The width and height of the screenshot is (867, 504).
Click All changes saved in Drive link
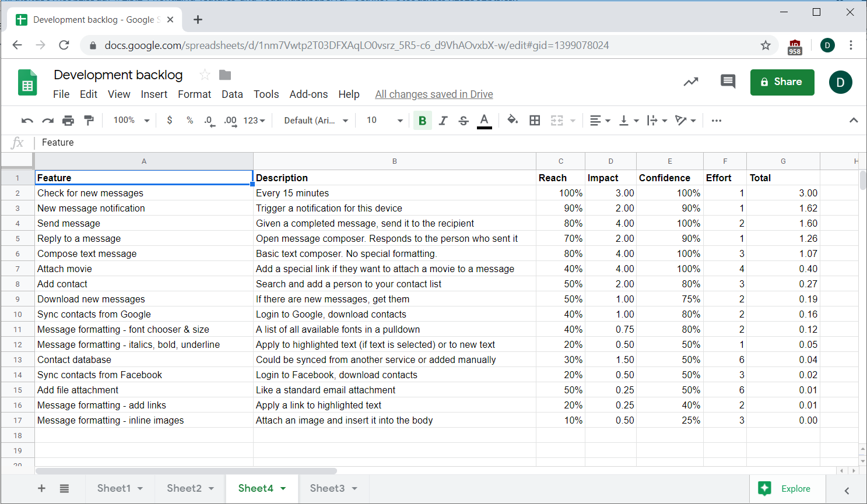(x=434, y=94)
